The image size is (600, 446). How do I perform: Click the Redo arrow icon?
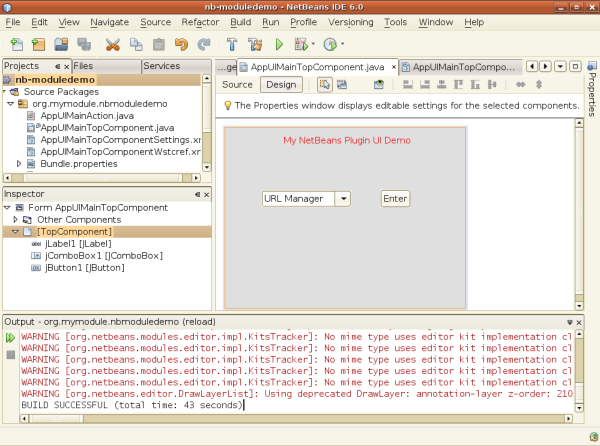pyautogui.click(x=204, y=44)
